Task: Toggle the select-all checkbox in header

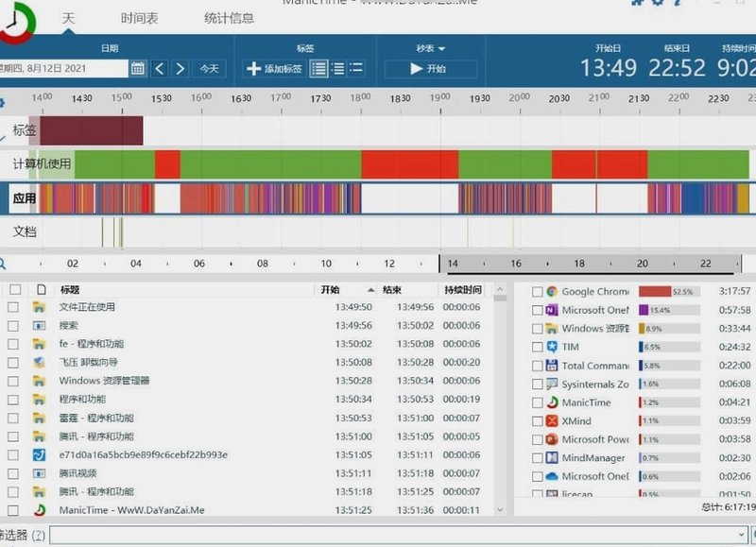Action: pos(15,289)
